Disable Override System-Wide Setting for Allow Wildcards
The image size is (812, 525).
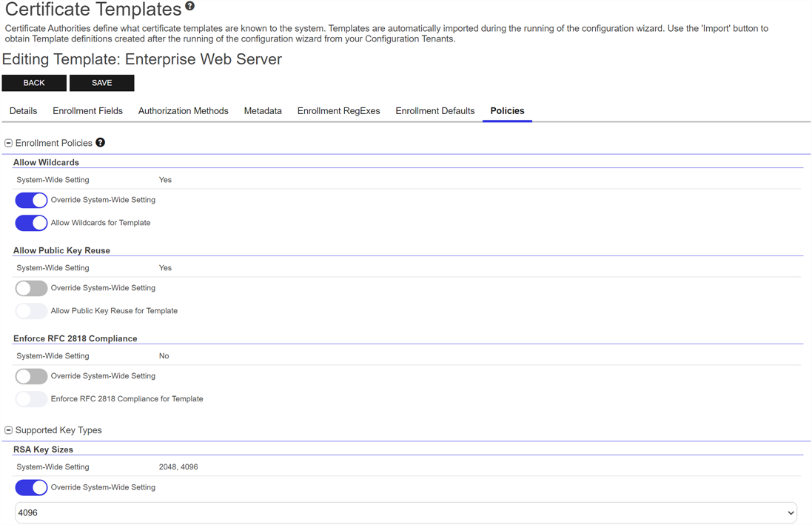[x=31, y=200]
